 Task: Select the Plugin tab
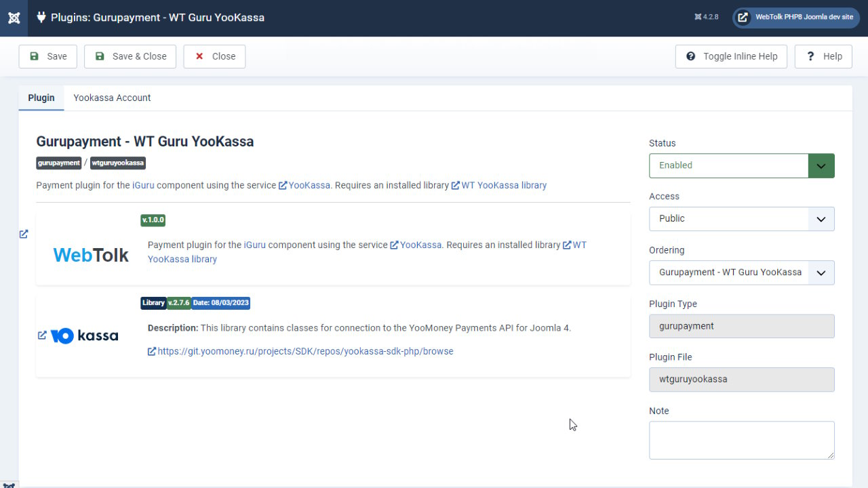pos(41,98)
